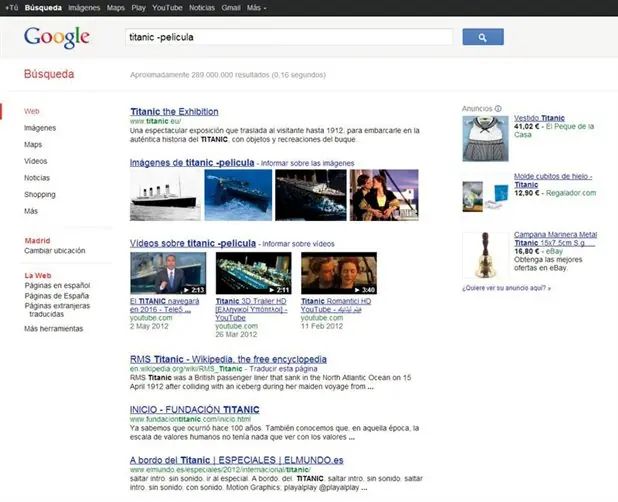Viewport: 618px width, 502px height.
Task: Click the blue magnifier search button
Action: point(483,37)
